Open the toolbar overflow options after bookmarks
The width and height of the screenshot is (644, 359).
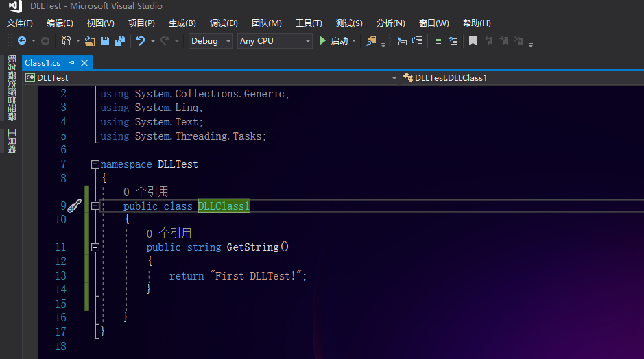pyautogui.click(x=531, y=45)
